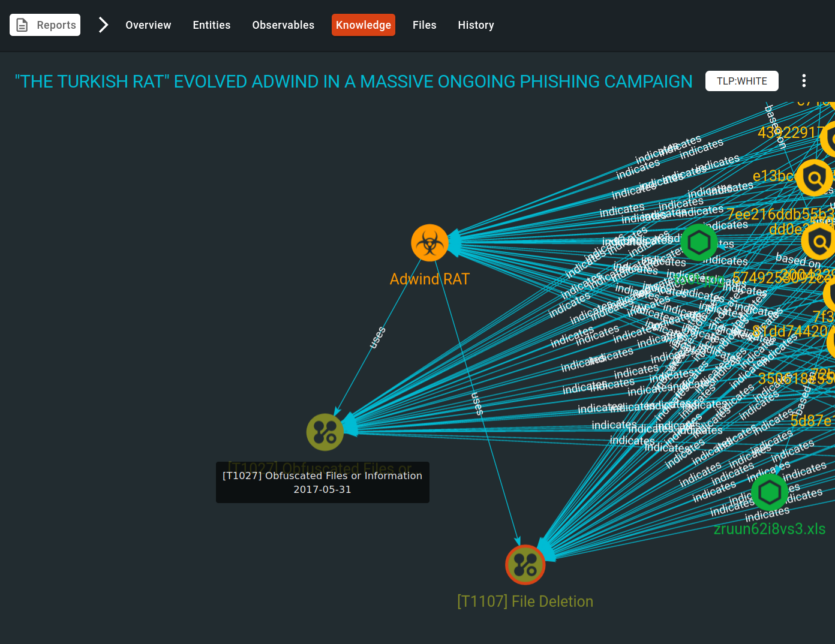Select the indicator node labeled e13bc
The width and height of the screenshot is (835, 644).
pos(814,177)
